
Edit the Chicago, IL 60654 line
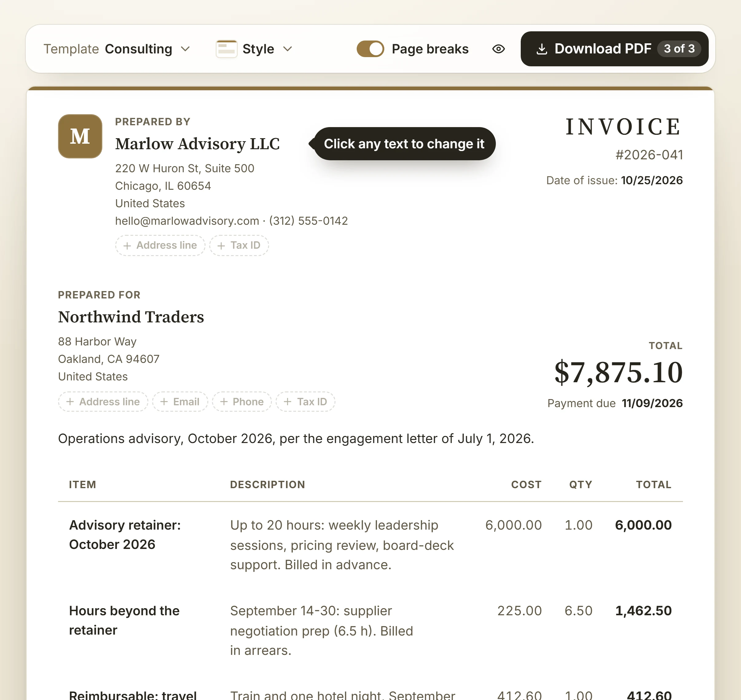[x=163, y=186]
